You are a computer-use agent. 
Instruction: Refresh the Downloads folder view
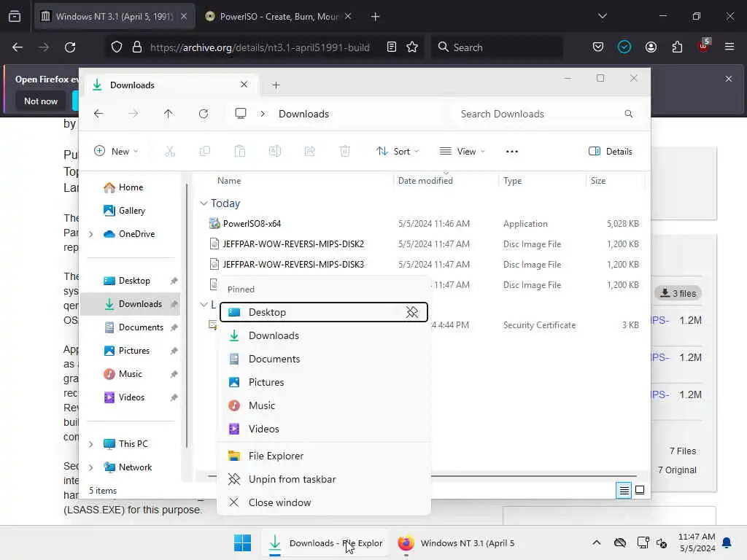[204, 114]
